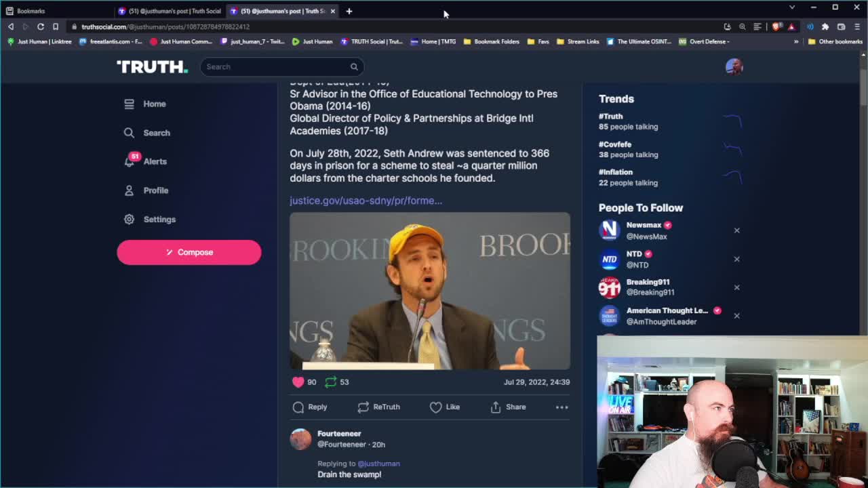The width and height of the screenshot is (868, 488).
Task: Go to the Profile page
Action: click(146, 190)
